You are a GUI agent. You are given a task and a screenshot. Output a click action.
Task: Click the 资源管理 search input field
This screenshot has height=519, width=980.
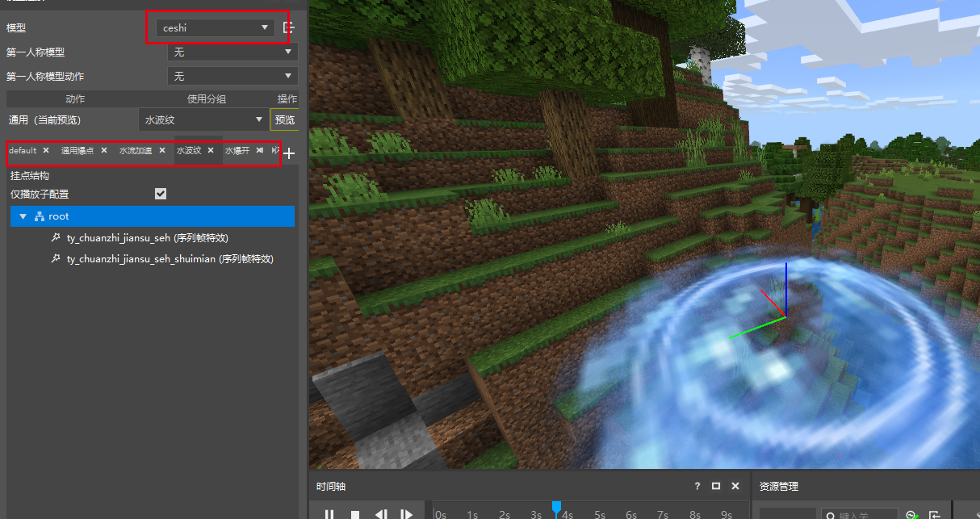pyautogui.click(x=860, y=513)
